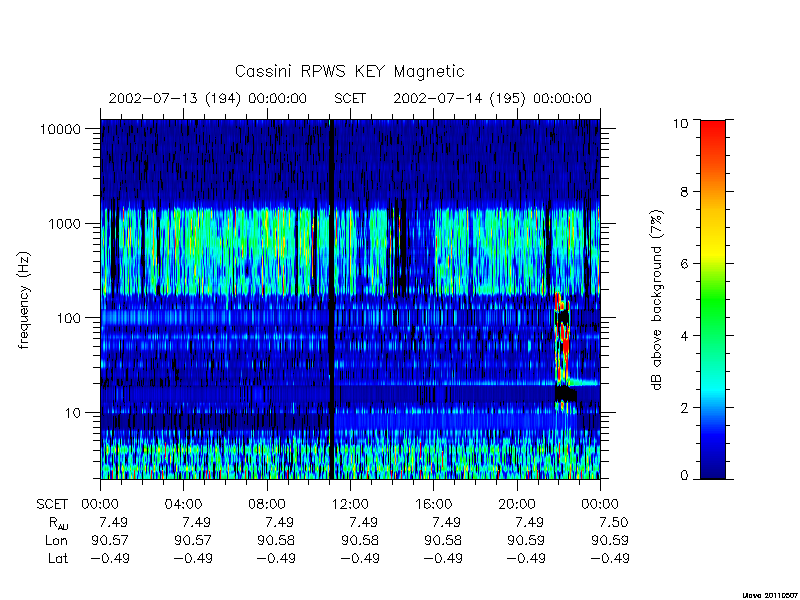
Task: Click the 6 dB colorbar tick label
Action: tap(684, 264)
